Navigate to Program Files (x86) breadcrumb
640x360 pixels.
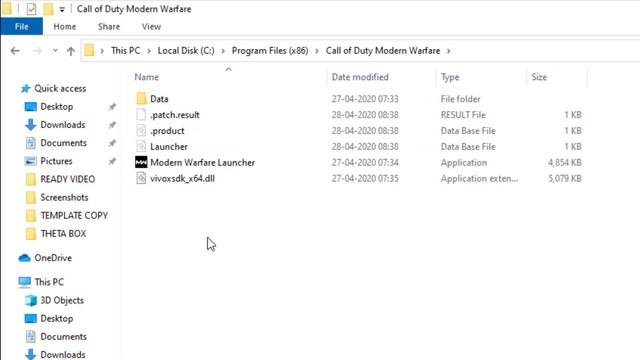[270, 51]
